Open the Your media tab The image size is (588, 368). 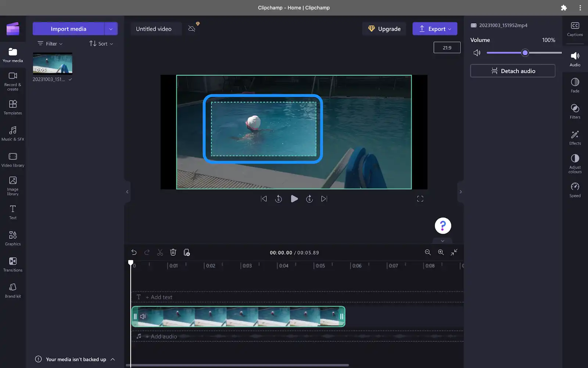tap(12, 54)
